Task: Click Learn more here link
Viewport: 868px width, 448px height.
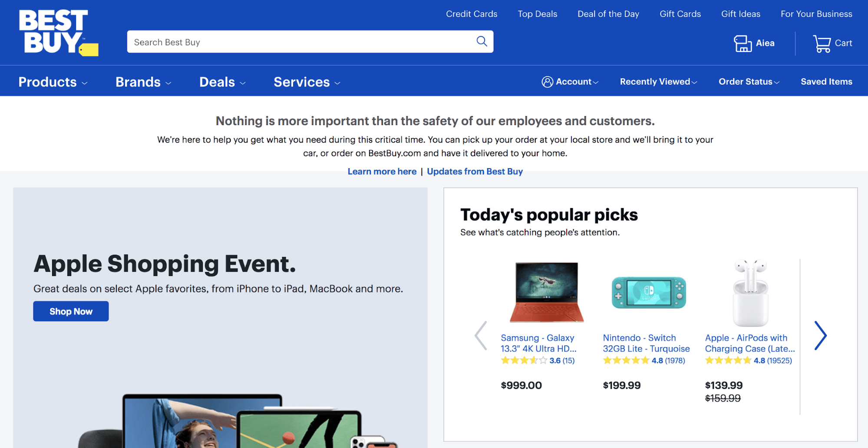Action: tap(382, 172)
